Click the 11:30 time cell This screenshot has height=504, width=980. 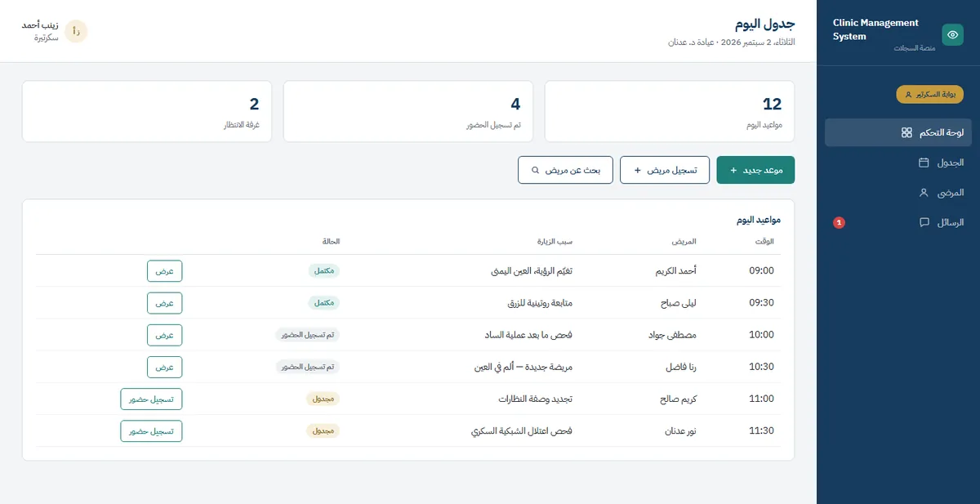[x=761, y=430]
